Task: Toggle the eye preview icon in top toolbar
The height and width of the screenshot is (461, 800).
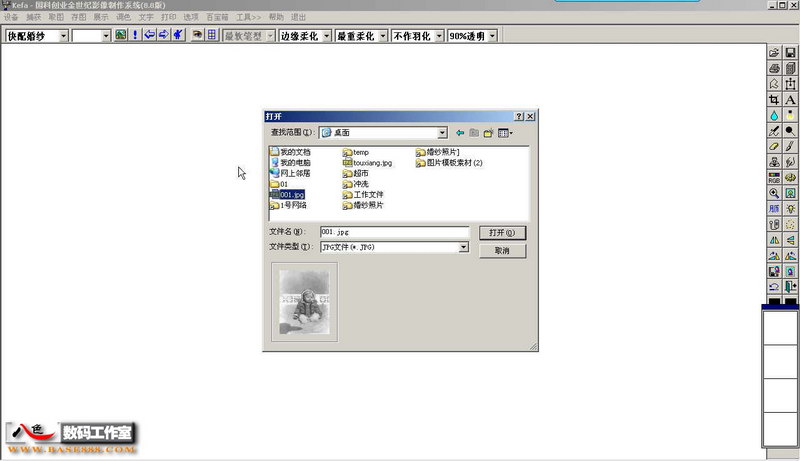Action: (197, 35)
